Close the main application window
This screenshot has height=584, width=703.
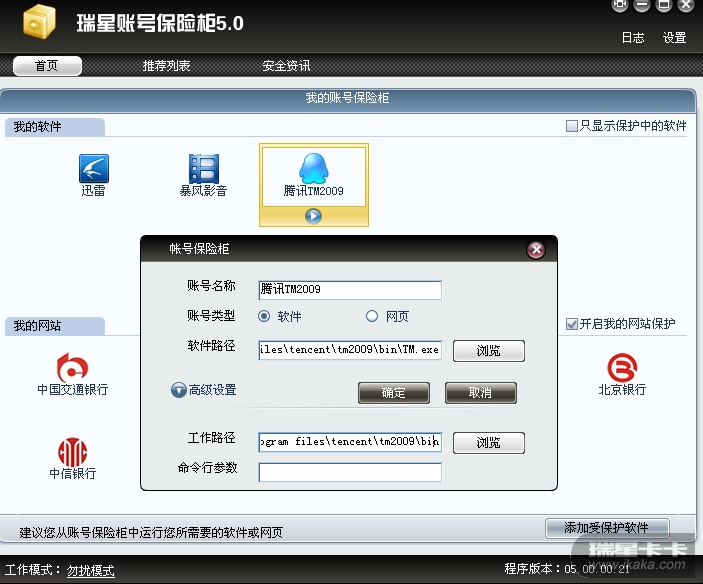click(x=686, y=5)
